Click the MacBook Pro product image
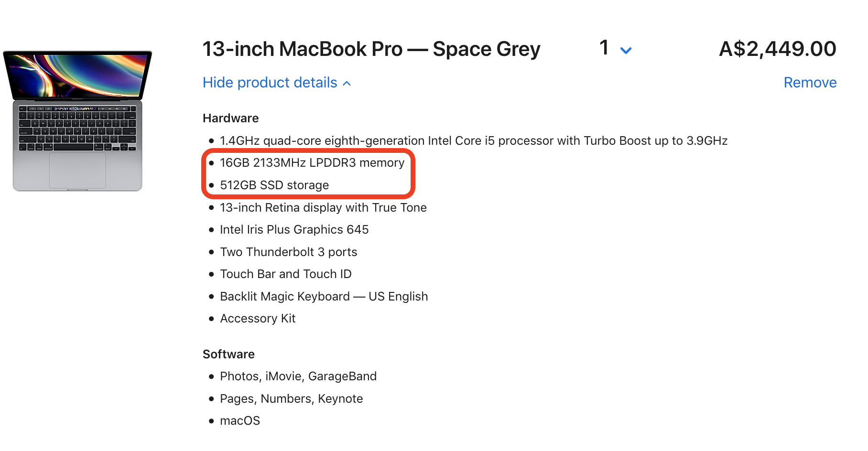Image resolution: width=868 pixels, height=451 pixels. coord(77,120)
